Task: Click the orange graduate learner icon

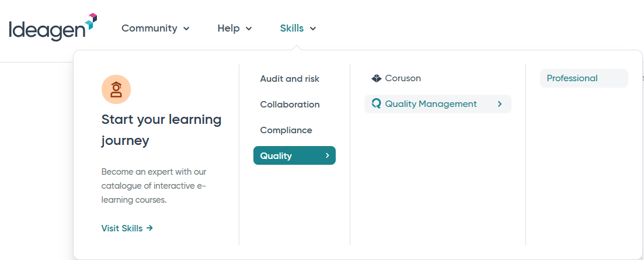Action: point(116,89)
